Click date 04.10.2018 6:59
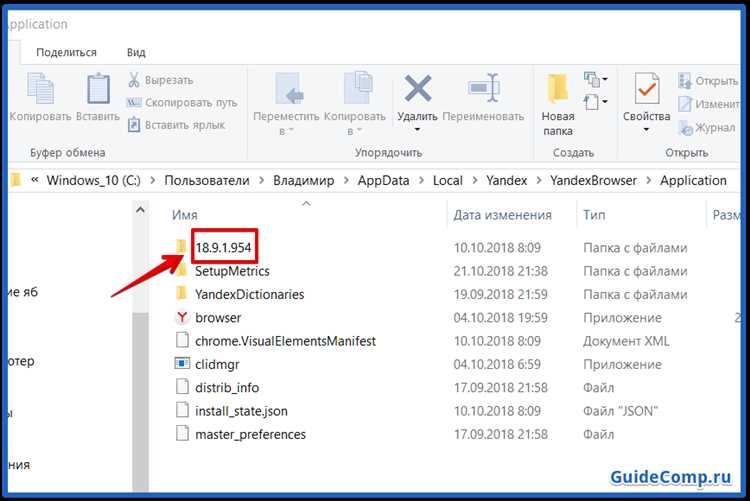 497,365
